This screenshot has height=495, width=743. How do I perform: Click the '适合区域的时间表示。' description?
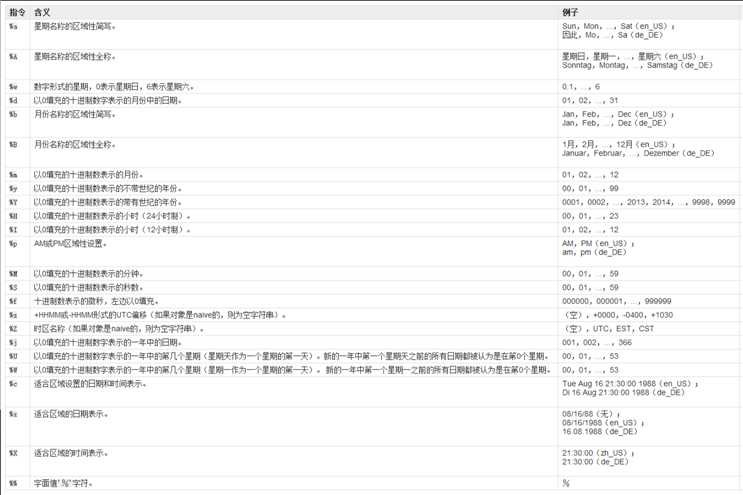point(71,453)
